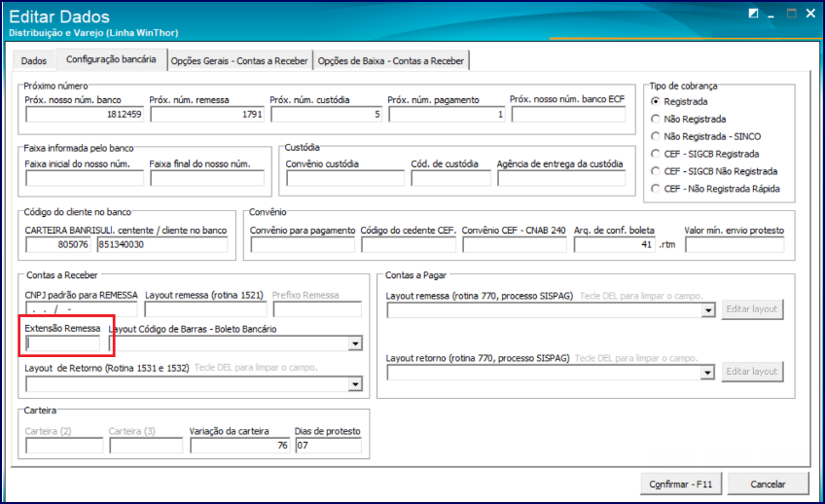The image size is (825, 504).
Task: Switch to the Dados tab
Action: click(34, 60)
